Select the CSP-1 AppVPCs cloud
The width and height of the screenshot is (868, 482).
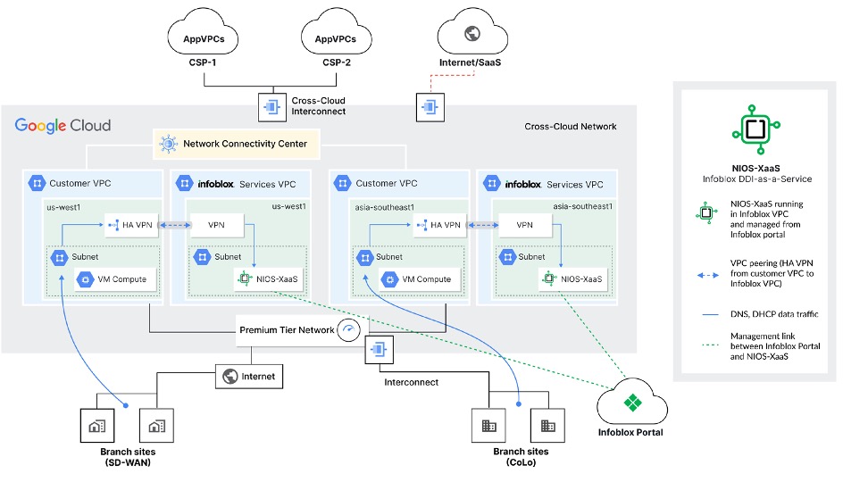tap(204, 39)
